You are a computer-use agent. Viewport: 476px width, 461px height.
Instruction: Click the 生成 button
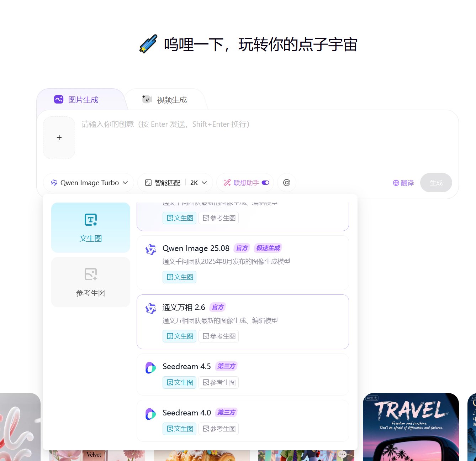pyautogui.click(x=436, y=183)
